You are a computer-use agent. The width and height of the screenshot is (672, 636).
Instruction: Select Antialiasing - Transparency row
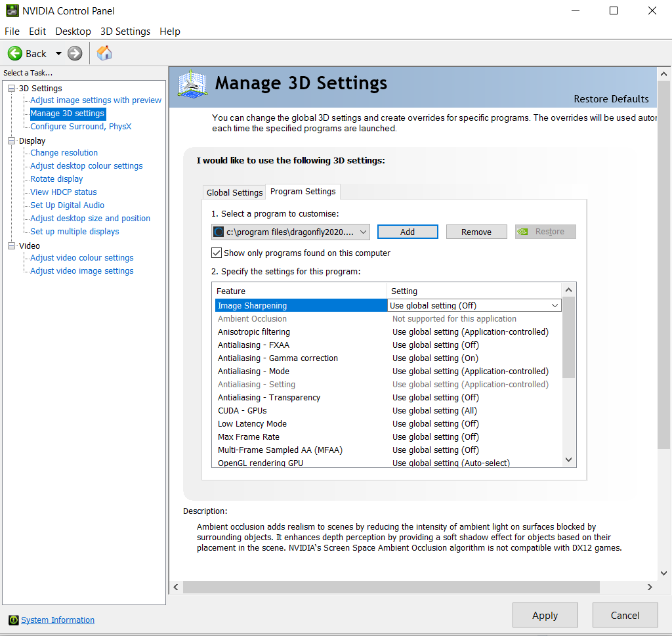point(388,398)
